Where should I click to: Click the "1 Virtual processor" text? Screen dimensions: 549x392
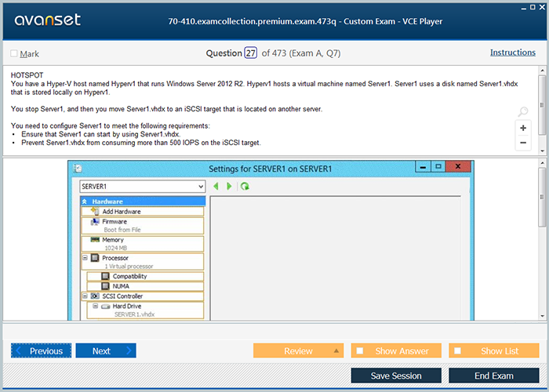click(x=129, y=266)
